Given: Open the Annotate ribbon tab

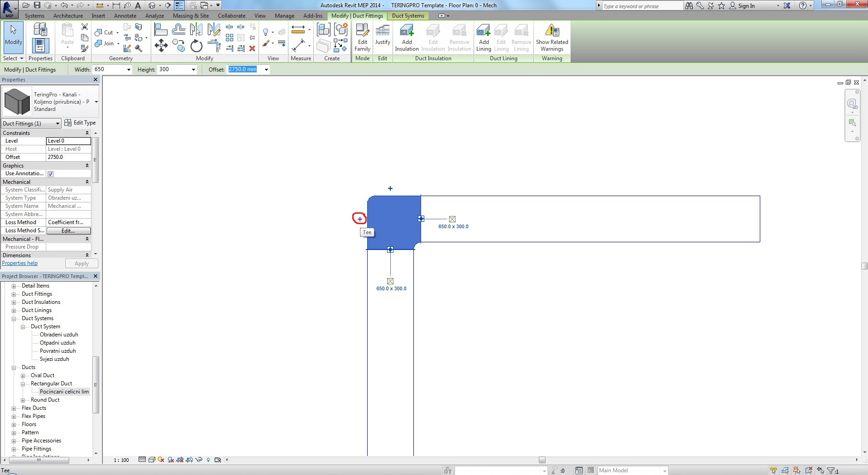Looking at the screenshot, I should (x=125, y=16).
